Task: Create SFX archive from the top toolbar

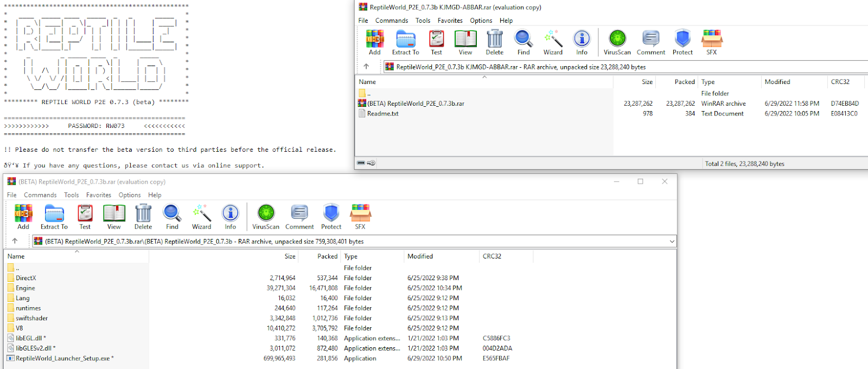Action: 711,42
